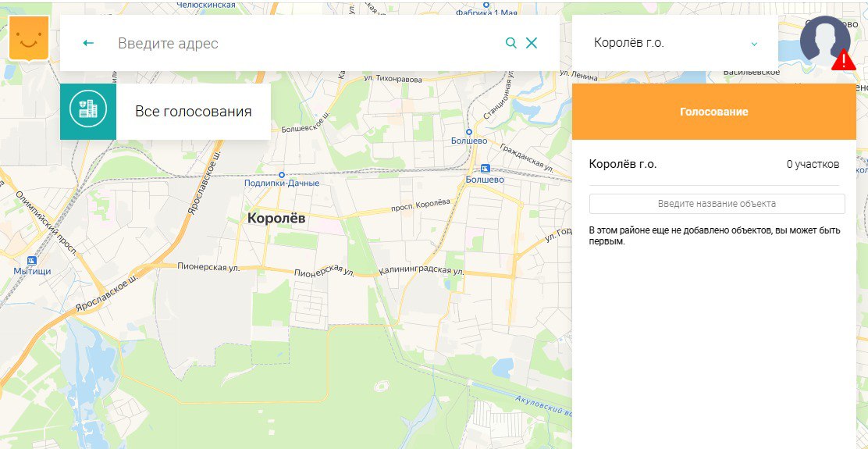Click the blue Болшево train station icon

click(x=486, y=169)
